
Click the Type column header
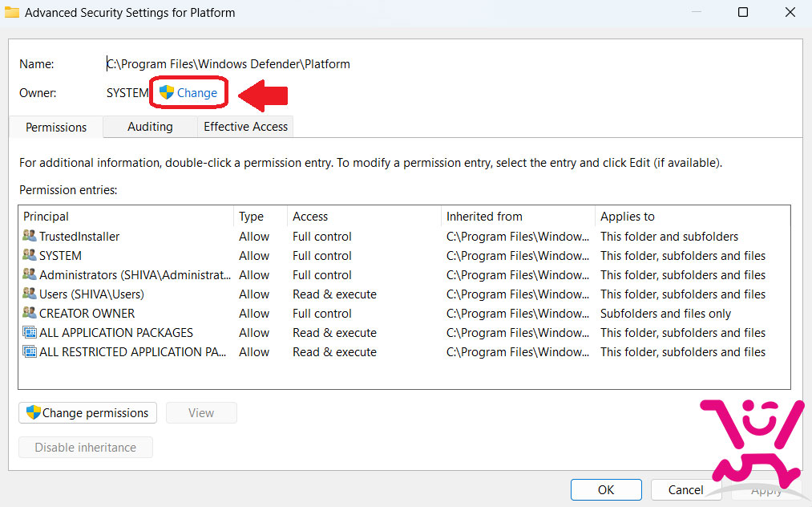[x=261, y=216]
